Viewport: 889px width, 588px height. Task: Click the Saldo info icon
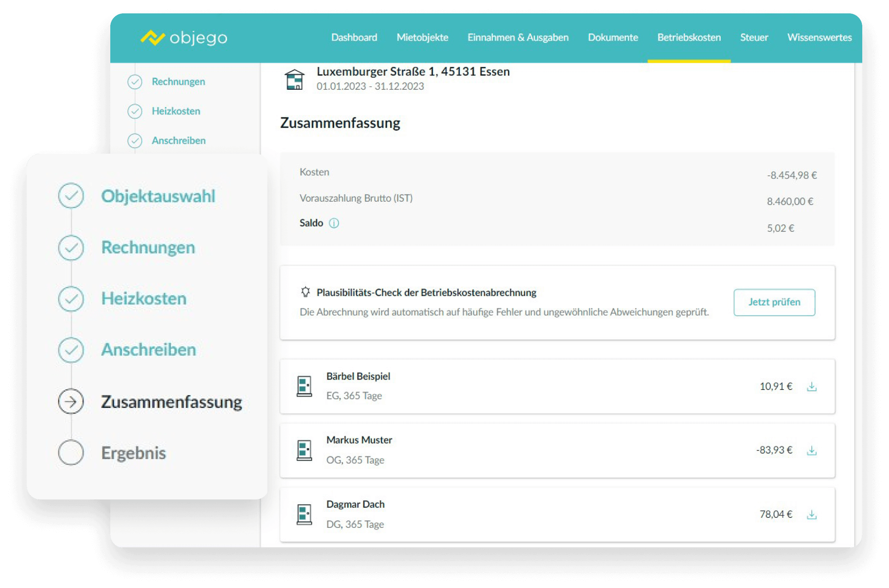point(334,223)
